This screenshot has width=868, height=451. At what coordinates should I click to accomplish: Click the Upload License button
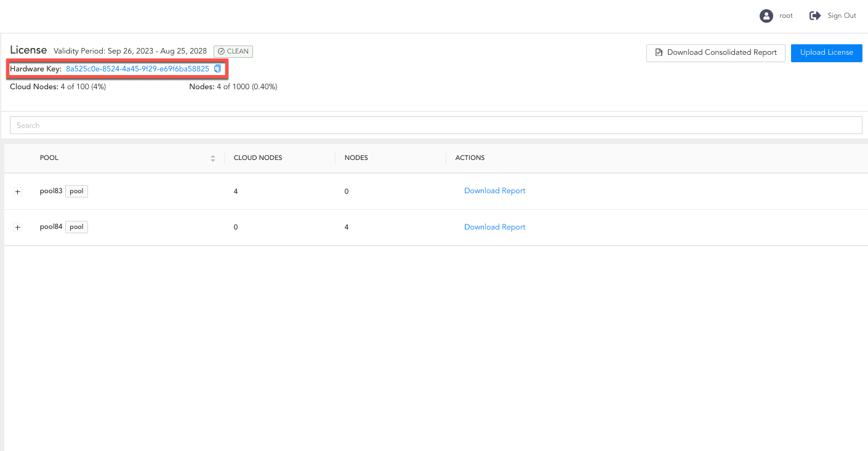pyautogui.click(x=826, y=52)
